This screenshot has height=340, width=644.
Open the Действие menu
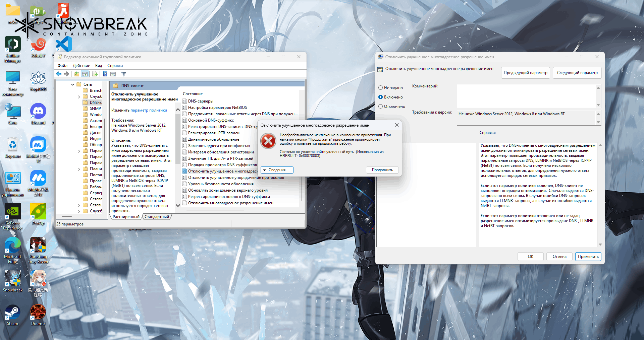click(81, 66)
